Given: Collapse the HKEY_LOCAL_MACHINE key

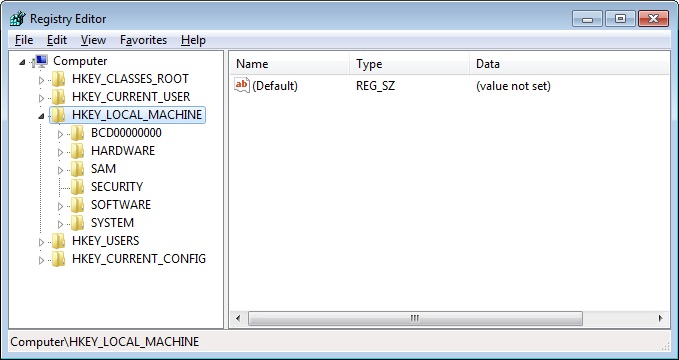Looking at the screenshot, I should point(41,116).
